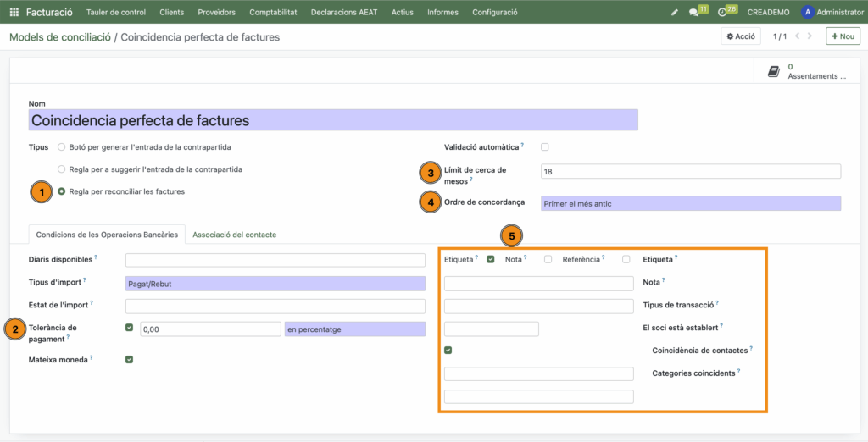The width and height of the screenshot is (868, 442).
Task: Click the Límit de cerca de mesos field
Action: 690,171
